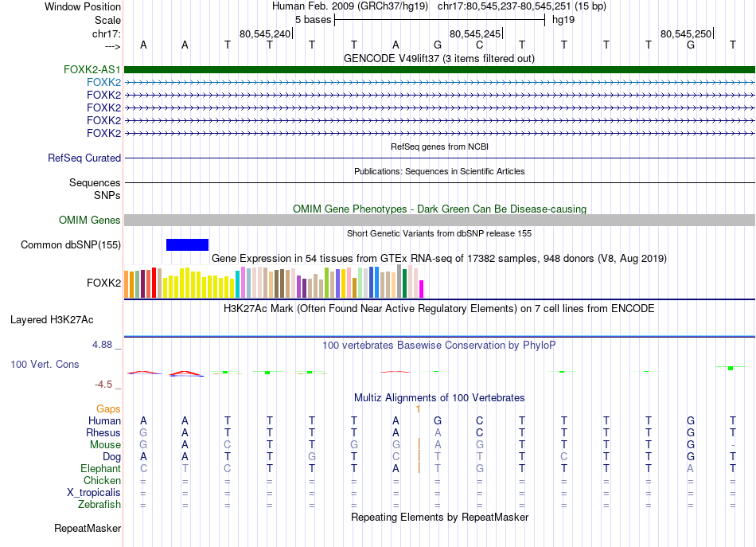Select the gray OMIM Genes item bar

pos(439,220)
